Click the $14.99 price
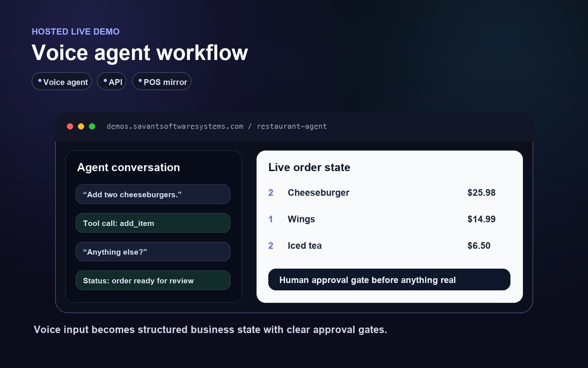The image size is (588, 368). pos(481,219)
